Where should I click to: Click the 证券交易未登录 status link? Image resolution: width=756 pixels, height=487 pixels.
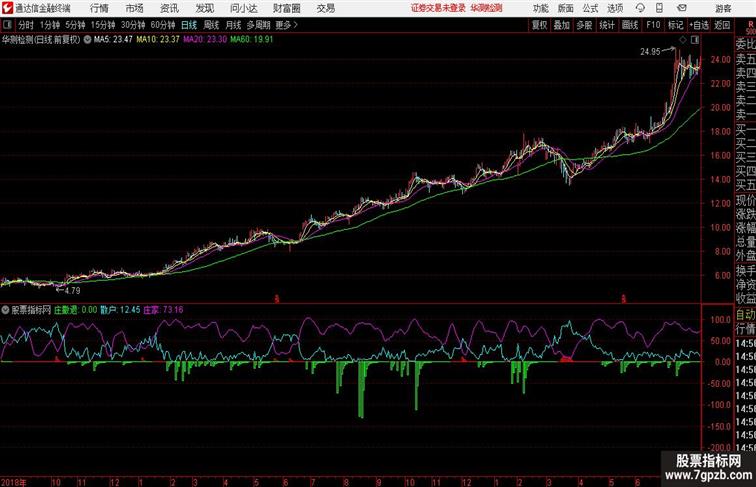438,8
